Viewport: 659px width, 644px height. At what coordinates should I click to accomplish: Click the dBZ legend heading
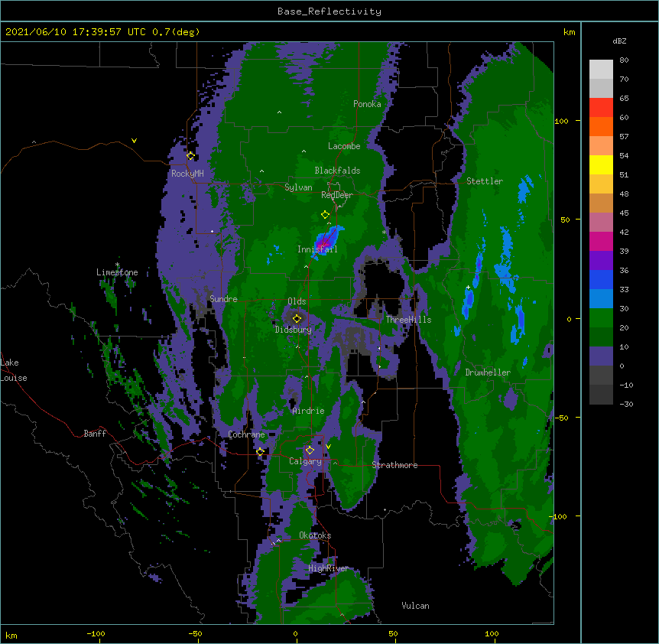click(619, 41)
